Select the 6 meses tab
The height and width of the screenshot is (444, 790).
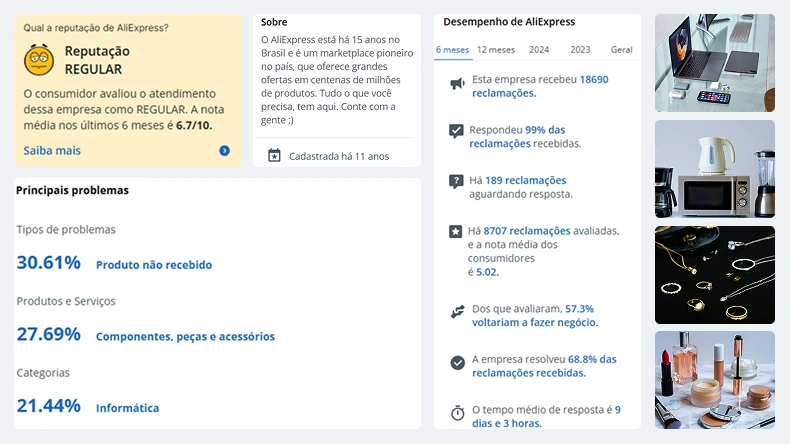452,50
